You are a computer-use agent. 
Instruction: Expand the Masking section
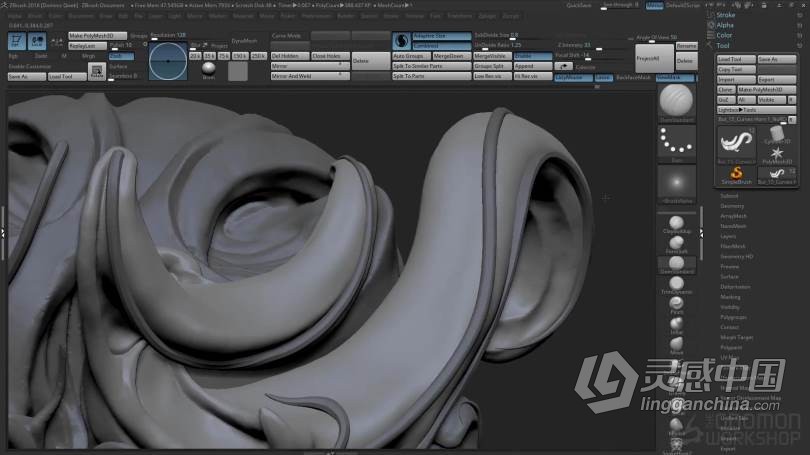click(x=730, y=297)
